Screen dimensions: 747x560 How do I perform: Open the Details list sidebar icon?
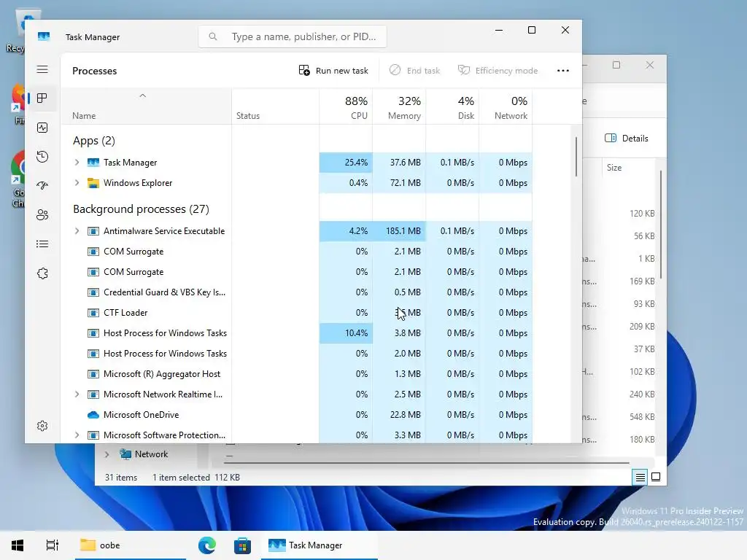[x=42, y=244]
